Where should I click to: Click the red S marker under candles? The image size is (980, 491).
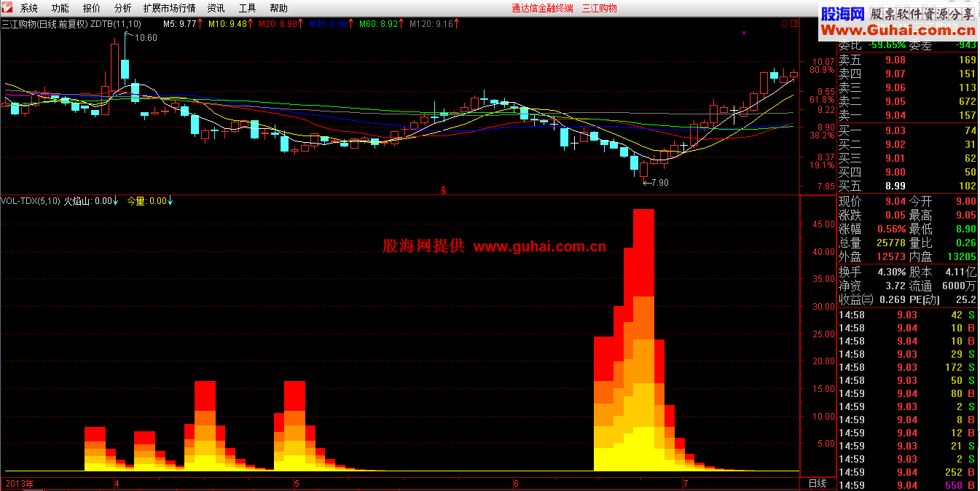click(x=444, y=190)
